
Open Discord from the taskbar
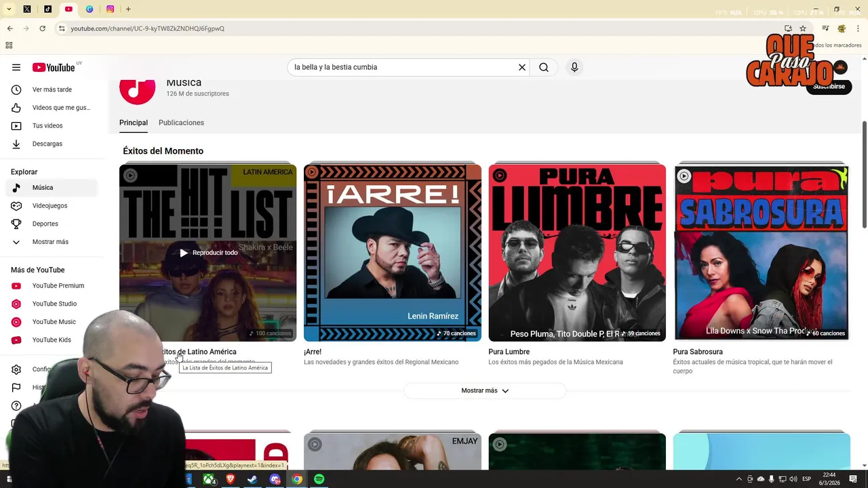point(275,479)
